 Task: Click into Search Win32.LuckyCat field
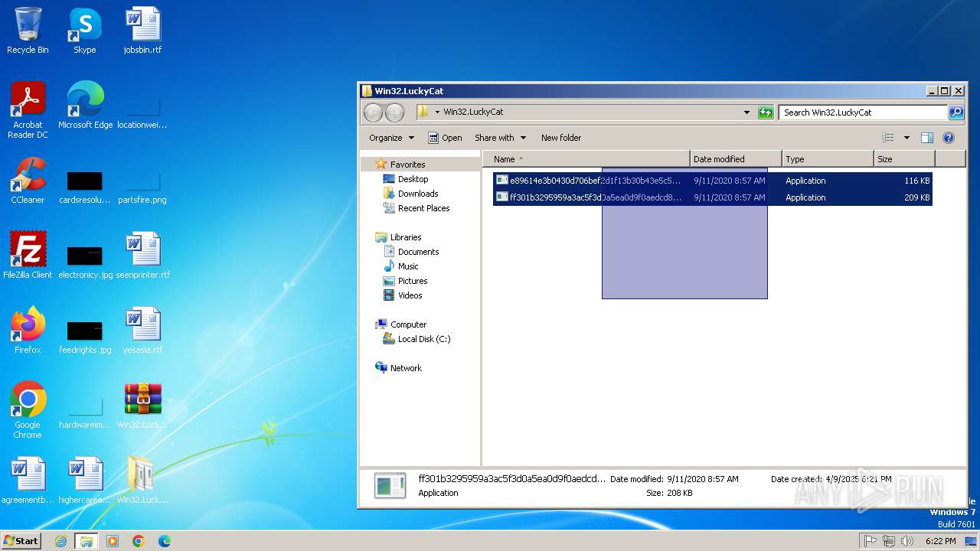tap(864, 112)
